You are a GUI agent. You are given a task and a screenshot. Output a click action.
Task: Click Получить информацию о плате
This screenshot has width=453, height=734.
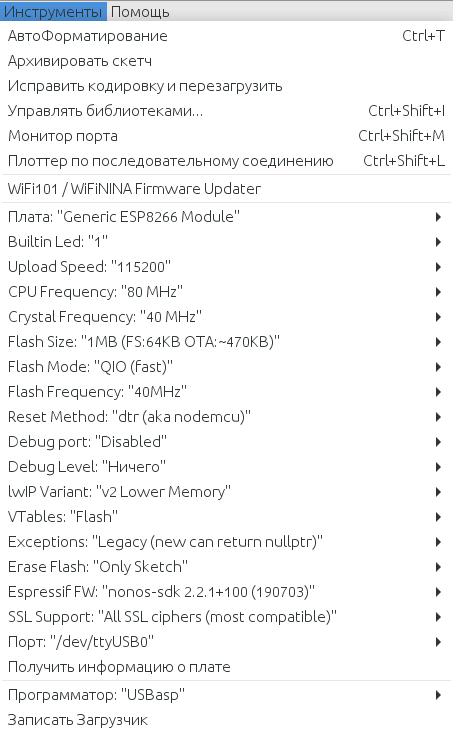click(226, 667)
